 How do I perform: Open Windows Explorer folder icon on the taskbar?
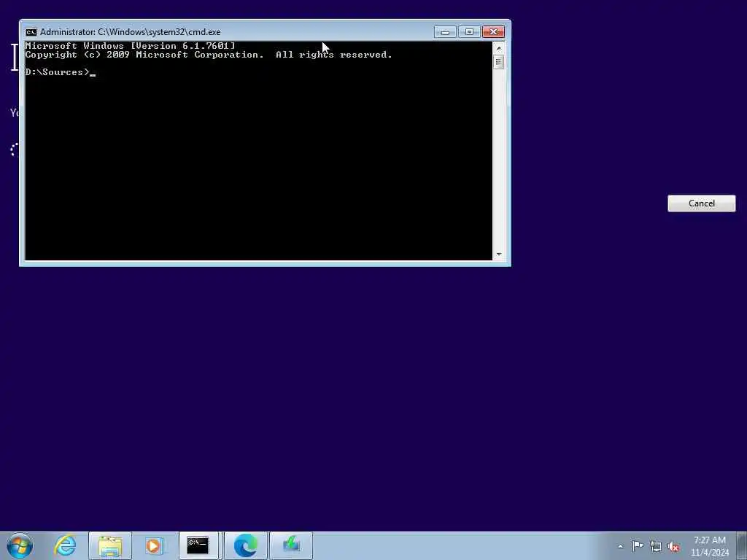pyautogui.click(x=110, y=545)
